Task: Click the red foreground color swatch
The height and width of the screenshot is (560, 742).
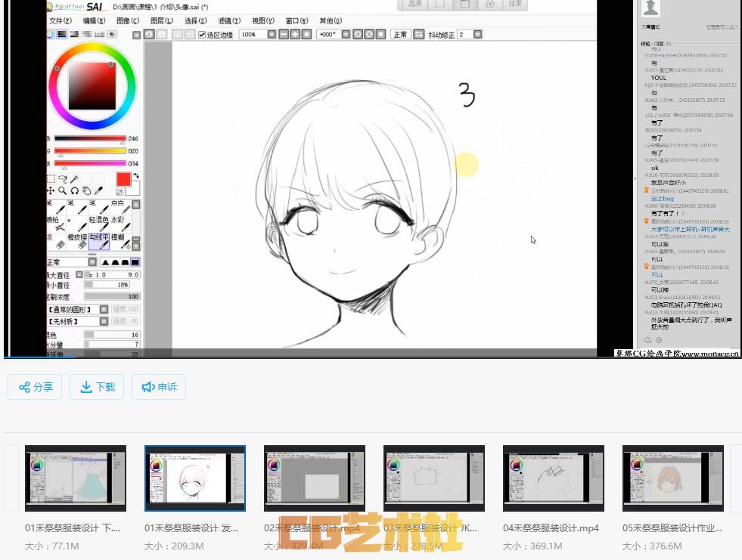Action: tap(123, 179)
